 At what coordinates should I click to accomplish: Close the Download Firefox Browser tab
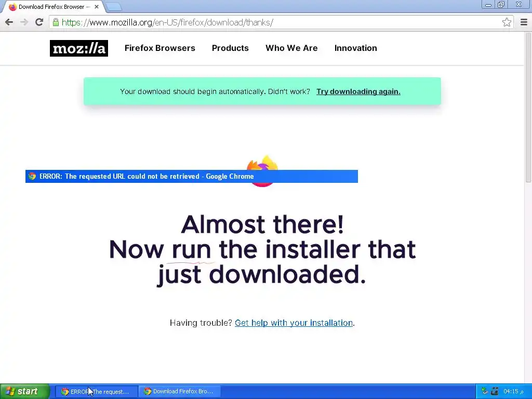tap(97, 7)
